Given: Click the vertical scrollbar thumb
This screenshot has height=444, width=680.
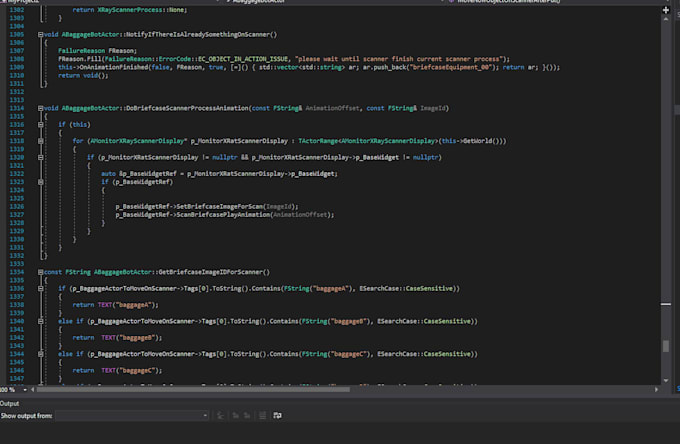Looking at the screenshot, I should 666,346.
